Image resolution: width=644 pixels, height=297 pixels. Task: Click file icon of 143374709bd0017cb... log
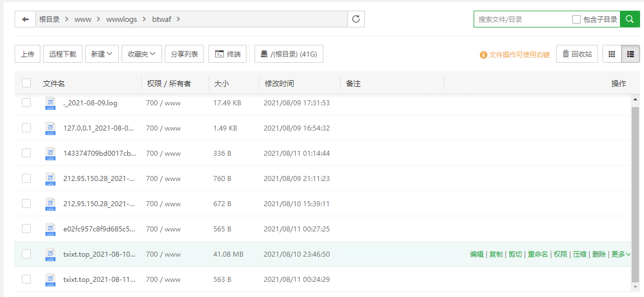point(50,153)
